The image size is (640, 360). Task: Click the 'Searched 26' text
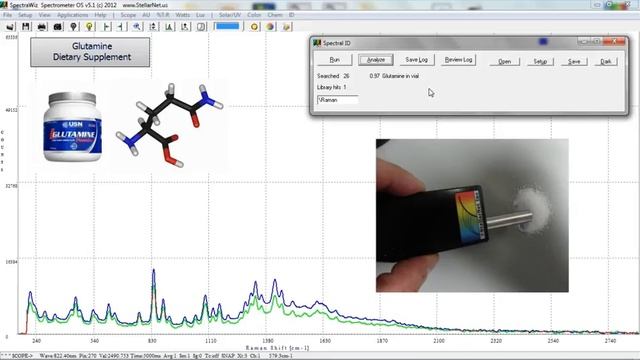coord(333,76)
